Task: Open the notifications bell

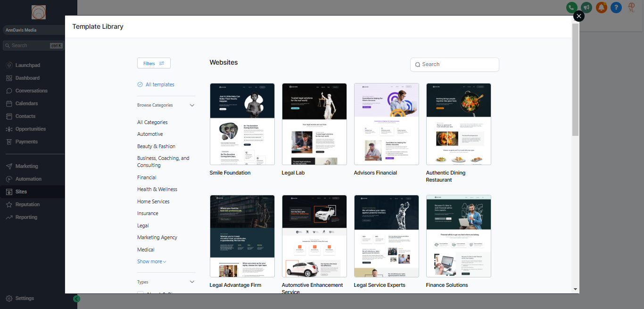Action: (601, 8)
